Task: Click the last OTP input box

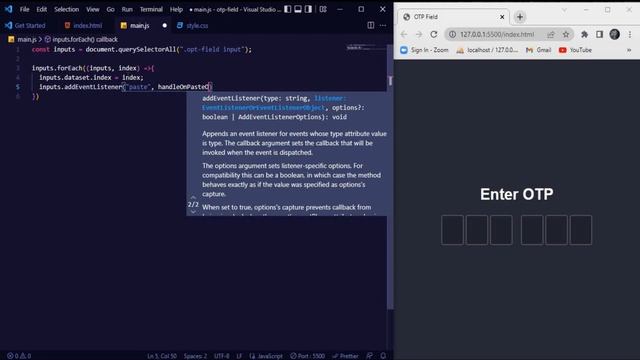Action: [581, 230]
